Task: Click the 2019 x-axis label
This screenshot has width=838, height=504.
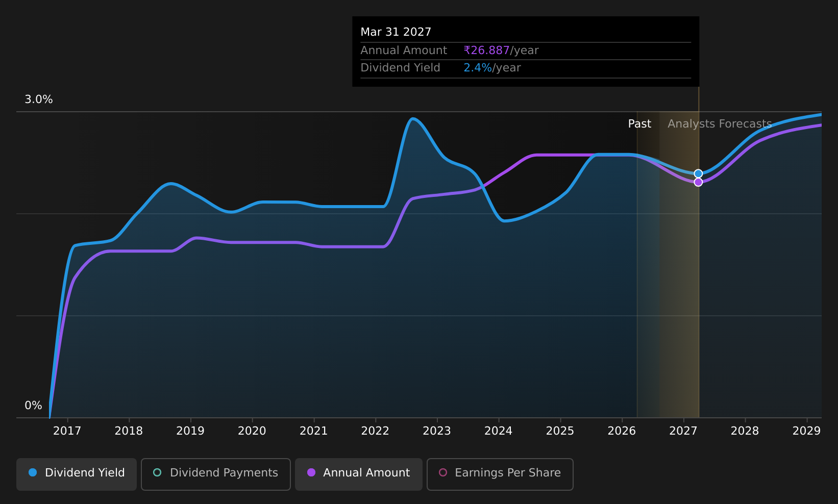Action: pyautogui.click(x=190, y=431)
